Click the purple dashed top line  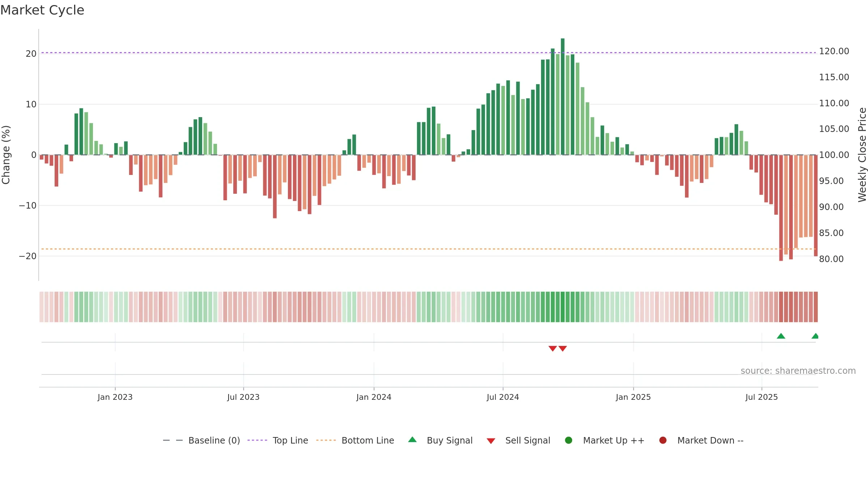(x=429, y=53)
